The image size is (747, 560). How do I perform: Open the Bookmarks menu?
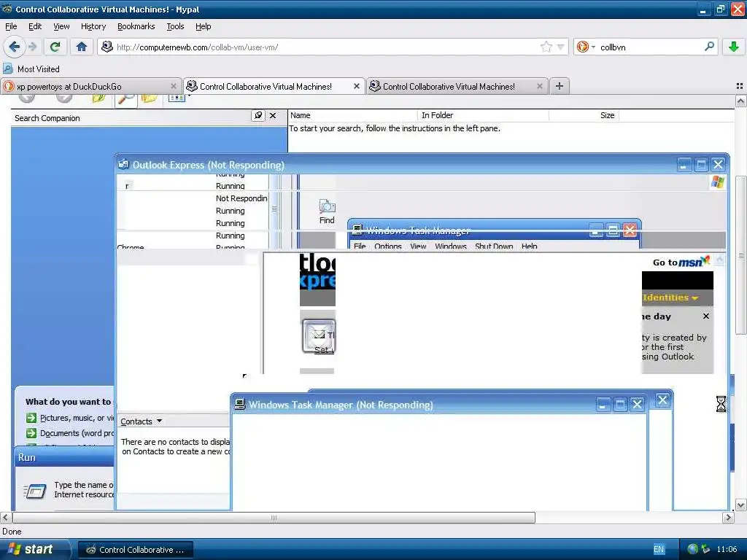pos(136,26)
